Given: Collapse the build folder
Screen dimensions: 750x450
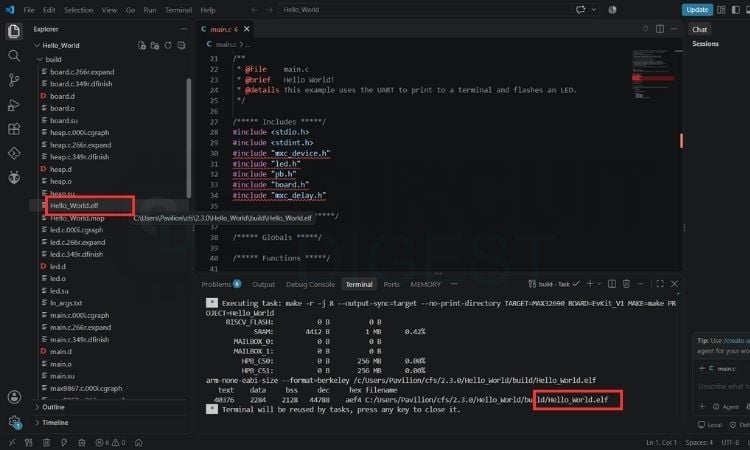Looking at the screenshot, I should [40, 59].
